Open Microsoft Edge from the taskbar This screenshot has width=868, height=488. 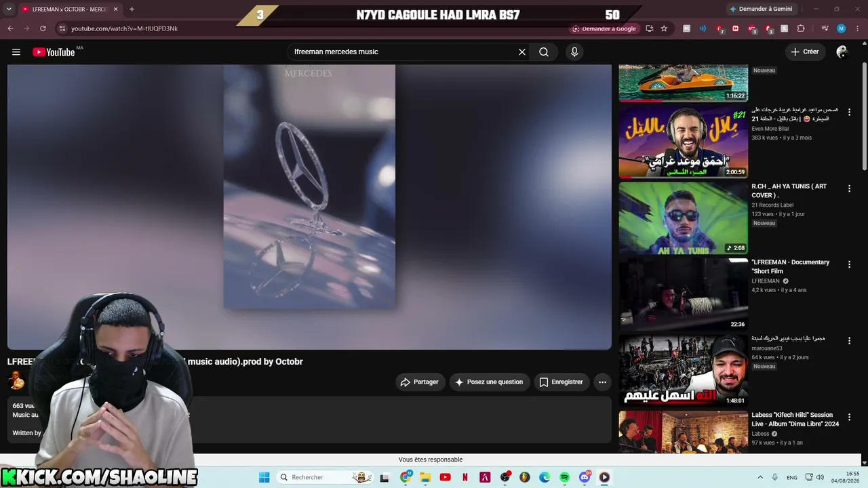coord(545,477)
